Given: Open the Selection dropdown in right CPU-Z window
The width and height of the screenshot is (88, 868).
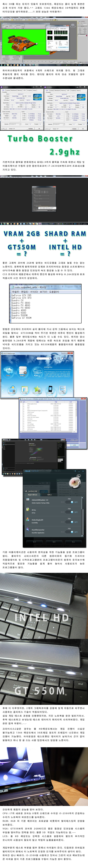Looking at the screenshot, I should tap(59, 124).
